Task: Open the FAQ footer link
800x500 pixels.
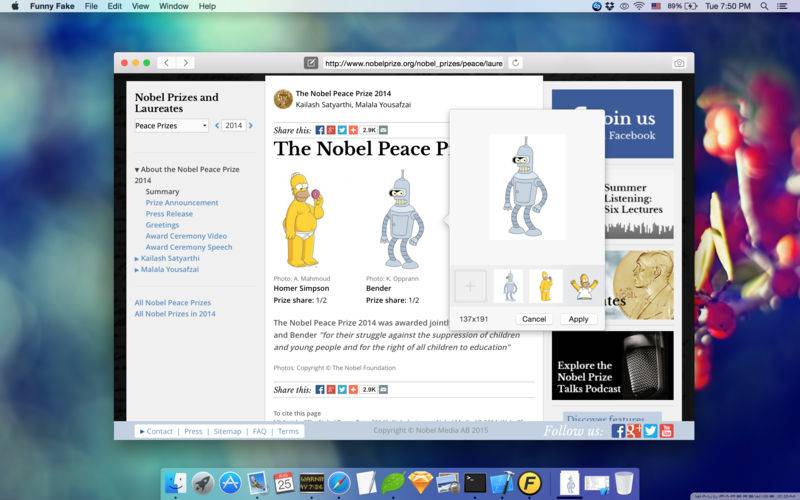Action: coord(259,431)
